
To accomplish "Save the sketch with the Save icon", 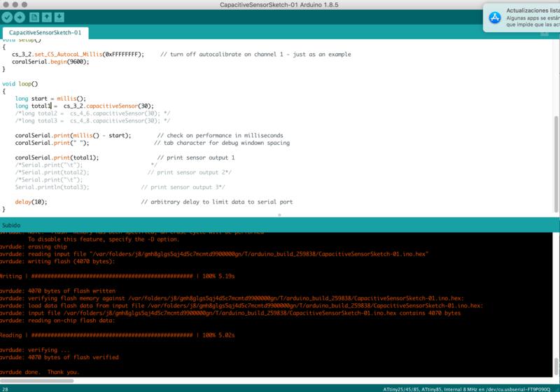I will (x=59, y=17).
